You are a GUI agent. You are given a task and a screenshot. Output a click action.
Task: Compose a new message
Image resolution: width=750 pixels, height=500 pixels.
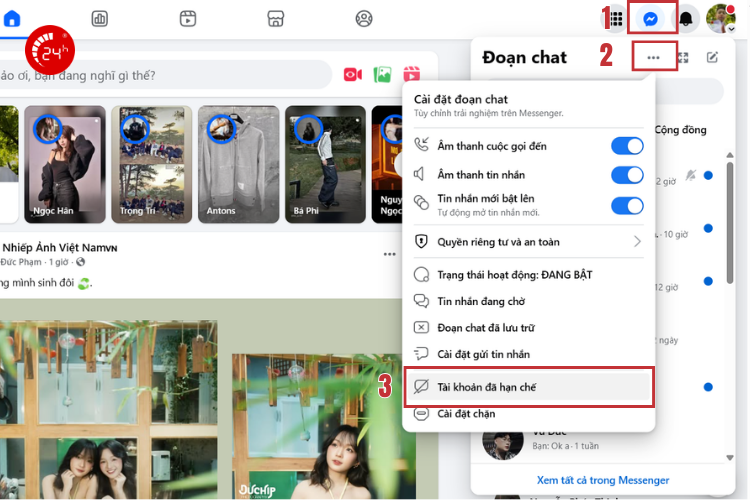coord(712,57)
